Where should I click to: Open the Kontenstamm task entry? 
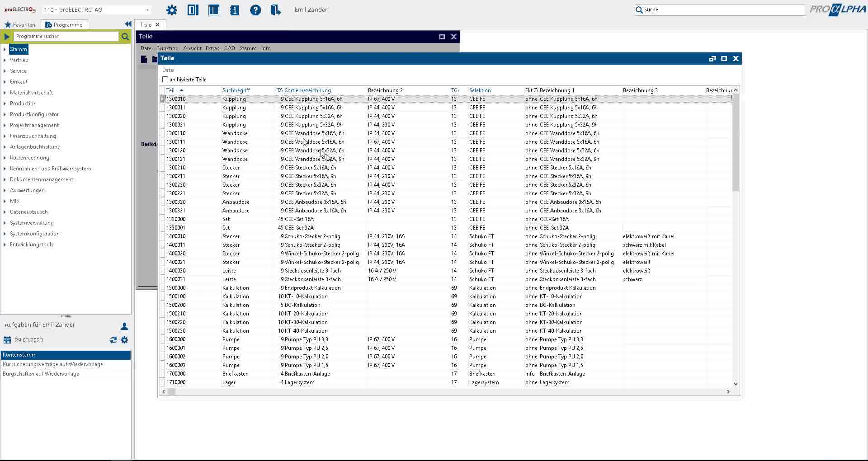click(x=66, y=355)
